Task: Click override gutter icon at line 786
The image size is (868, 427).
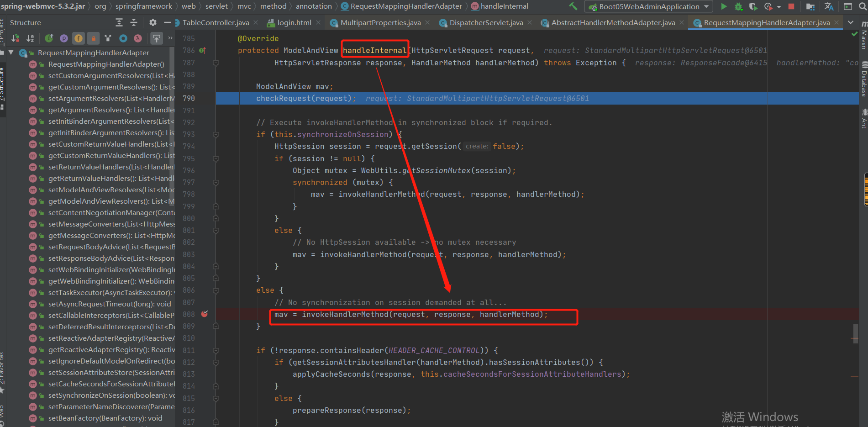Action: [x=202, y=51]
